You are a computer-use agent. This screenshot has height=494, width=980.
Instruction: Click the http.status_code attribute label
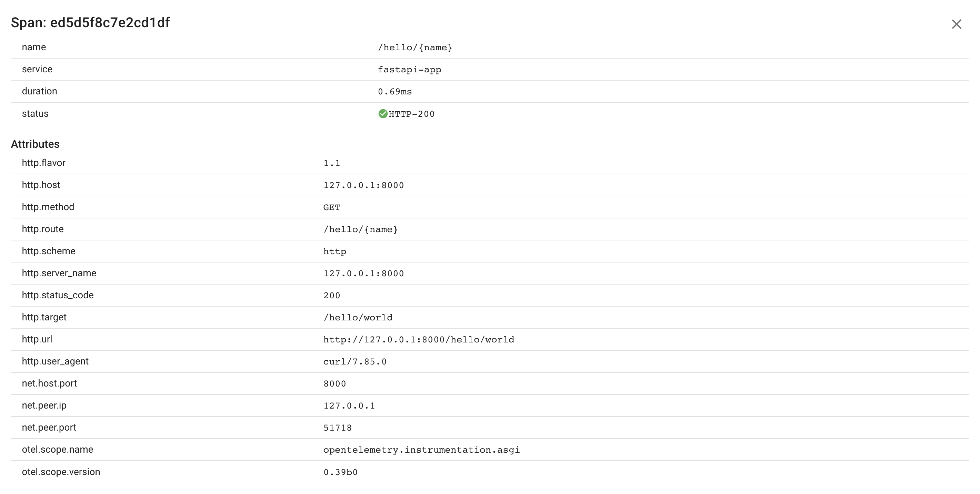tap(58, 295)
